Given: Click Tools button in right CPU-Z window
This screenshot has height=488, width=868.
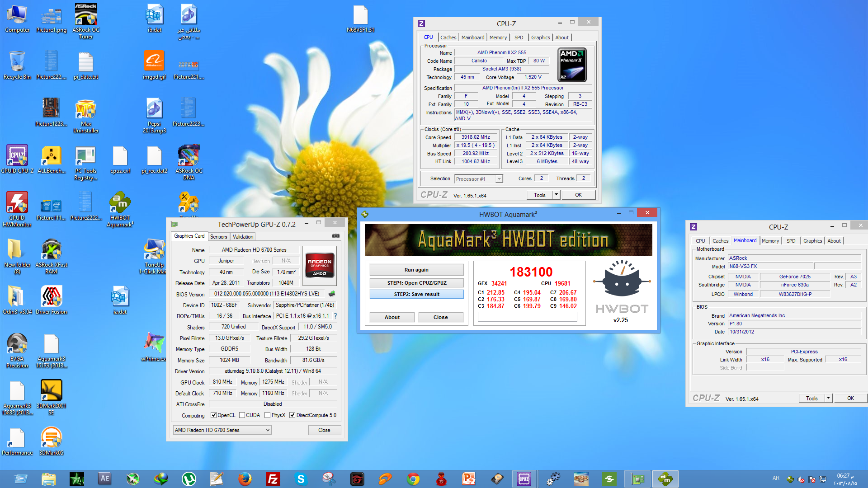Looking at the screenshot, I should [x=811, y=398].
